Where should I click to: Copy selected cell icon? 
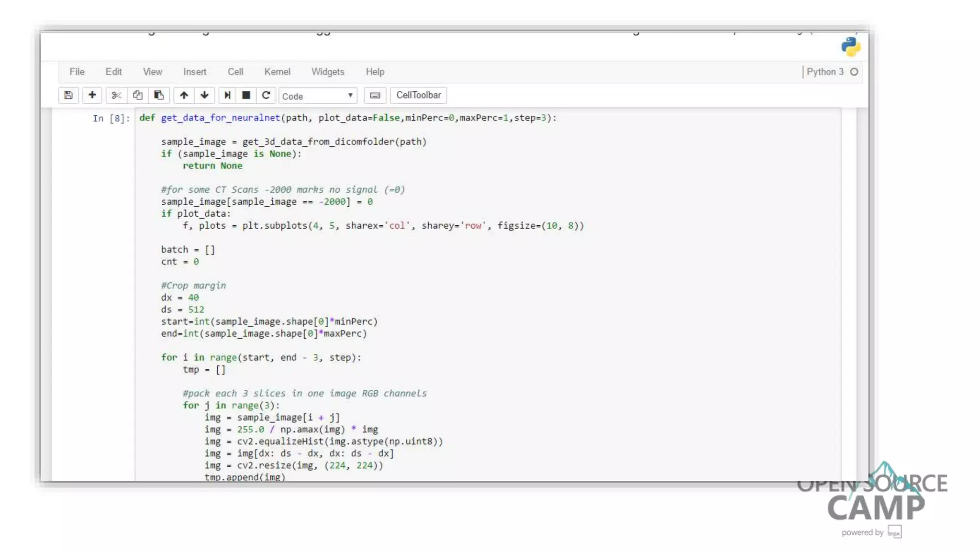pyautogui.click(x=138, y=95)
